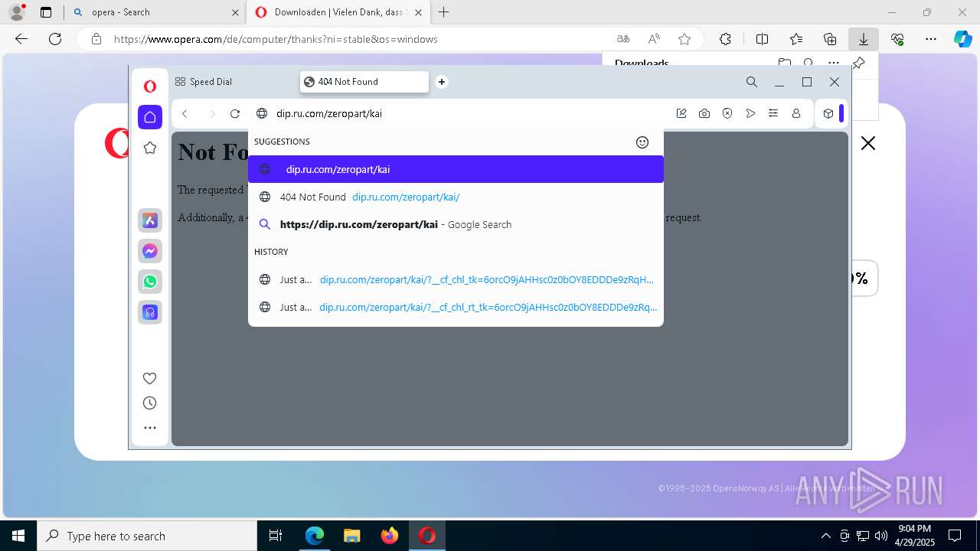This screenshot has width=980, height=551.
Task: Open history clock icon in sidebar
Action: (x=150, y=403)
